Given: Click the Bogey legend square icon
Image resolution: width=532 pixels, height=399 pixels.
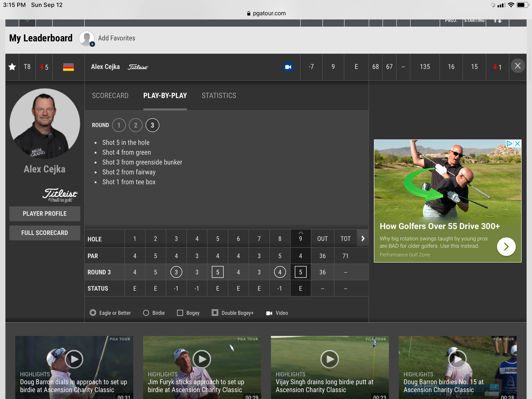Looking at the screenshot, I should [180, 313].
